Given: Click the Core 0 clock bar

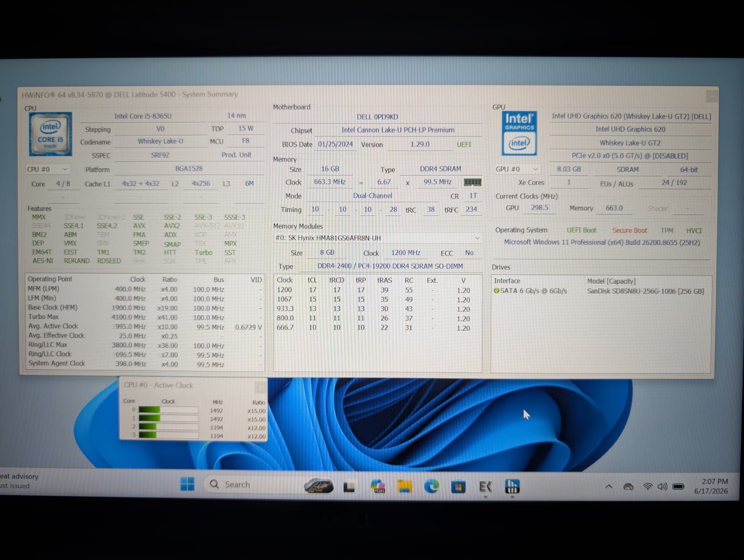Looking at the screenshot, I should [x=168, y=410].
